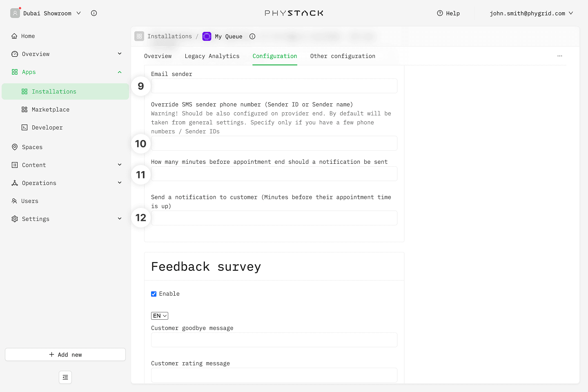
Task: Click the info icon next to Dubai Showroom
Action: (x=94, y=13)
